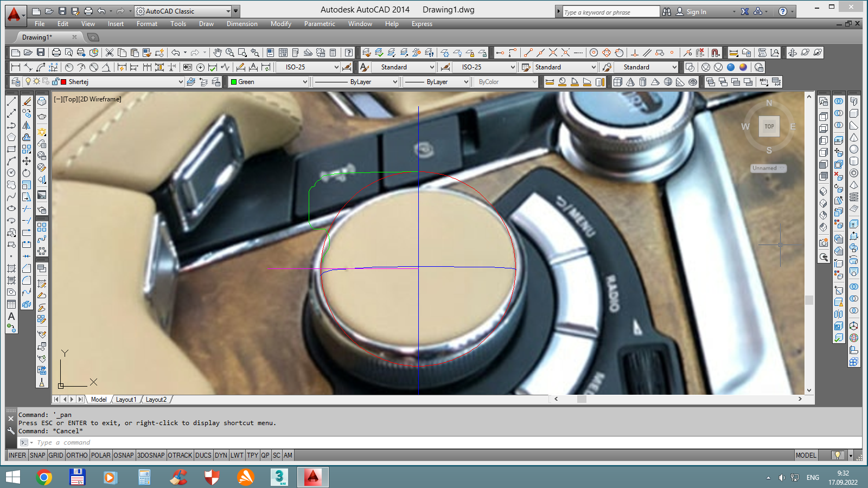Screen dimensions: 868x488
Task: Toggle OSNAP in status bar
Action: pos(124,455)
